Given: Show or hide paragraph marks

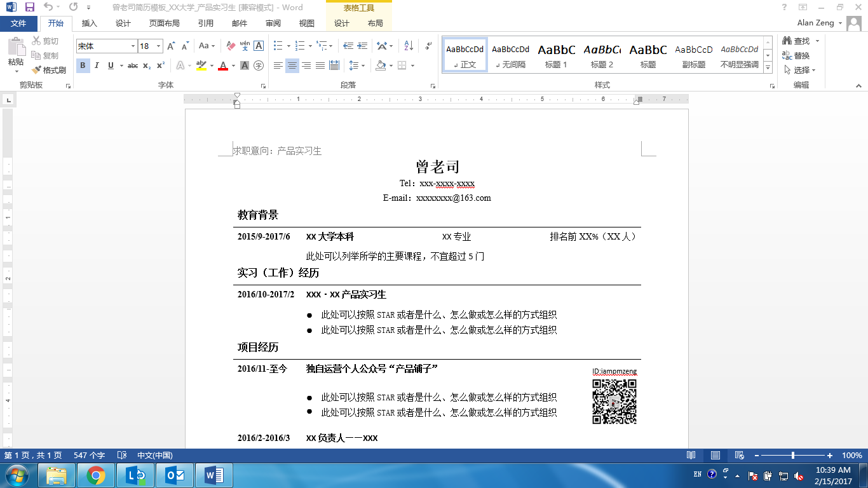Looking at the screenshot, I should [429, 46].
